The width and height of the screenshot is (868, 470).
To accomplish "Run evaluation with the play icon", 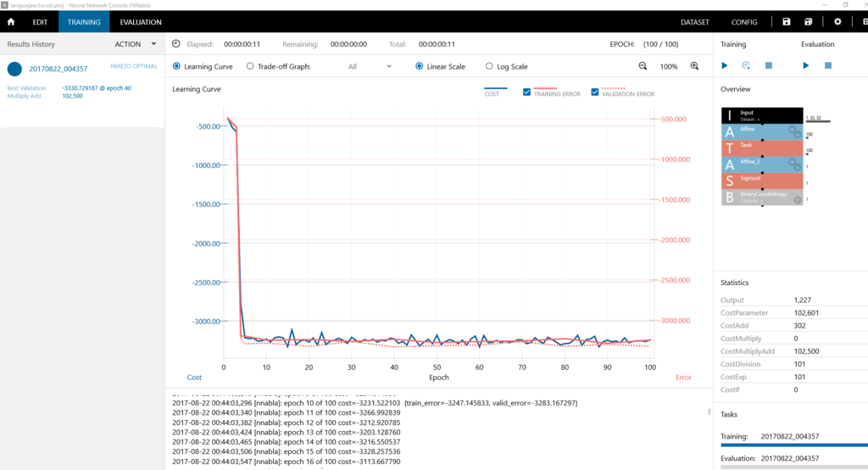I will 806,65.
